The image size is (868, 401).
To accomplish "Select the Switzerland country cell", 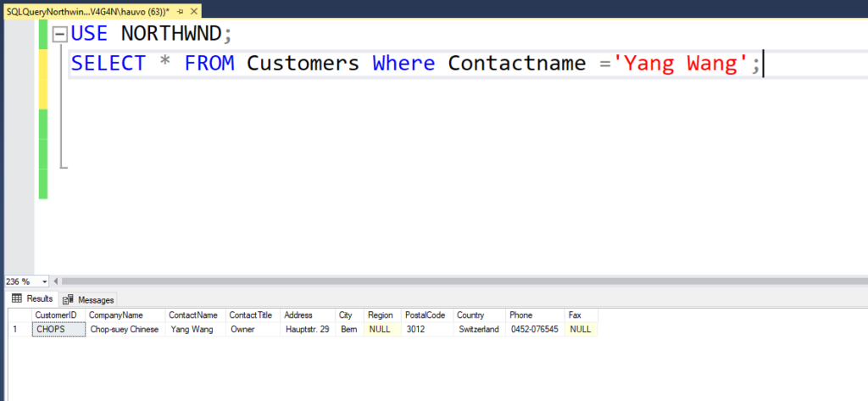I will click(479, 329).
